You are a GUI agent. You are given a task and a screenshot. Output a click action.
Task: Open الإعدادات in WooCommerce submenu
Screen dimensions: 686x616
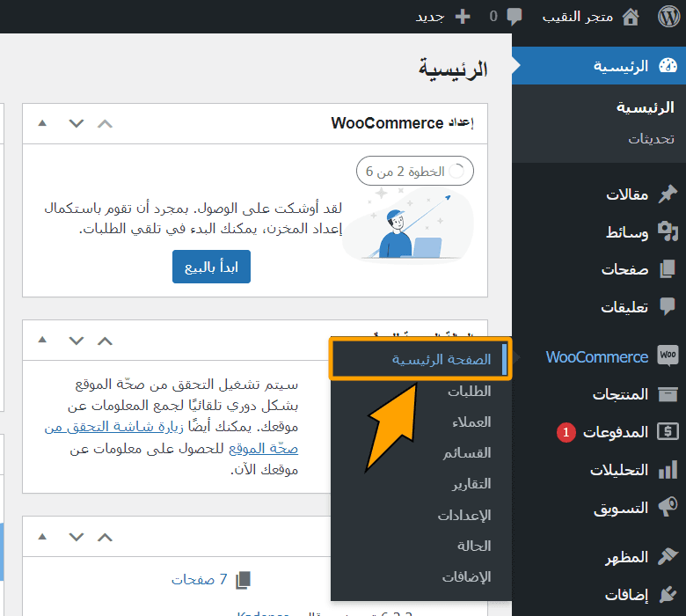click(x=464, y=516)
